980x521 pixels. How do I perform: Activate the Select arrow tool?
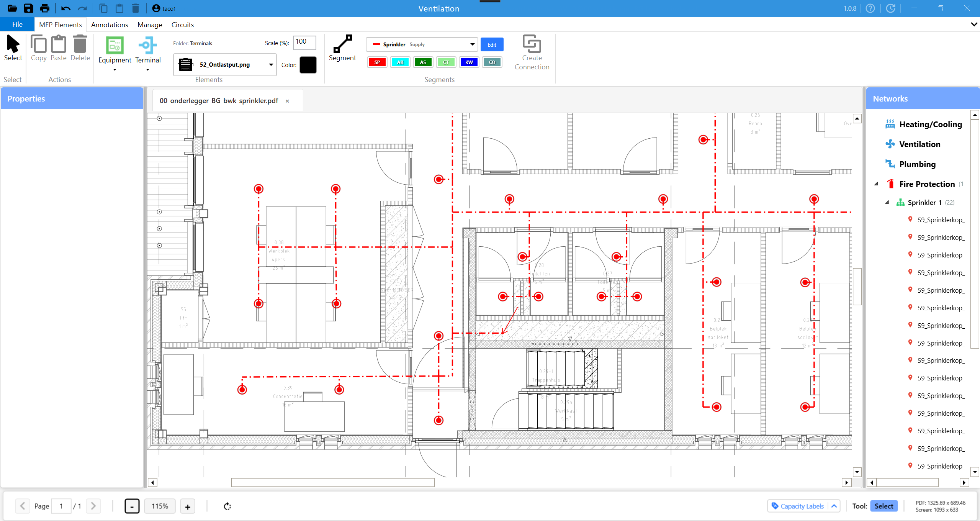pos(13,44)
